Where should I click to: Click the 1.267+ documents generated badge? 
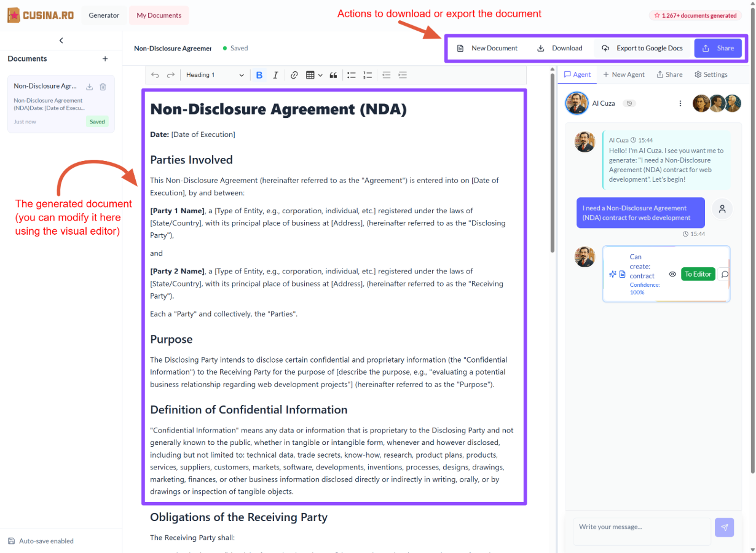695,15
